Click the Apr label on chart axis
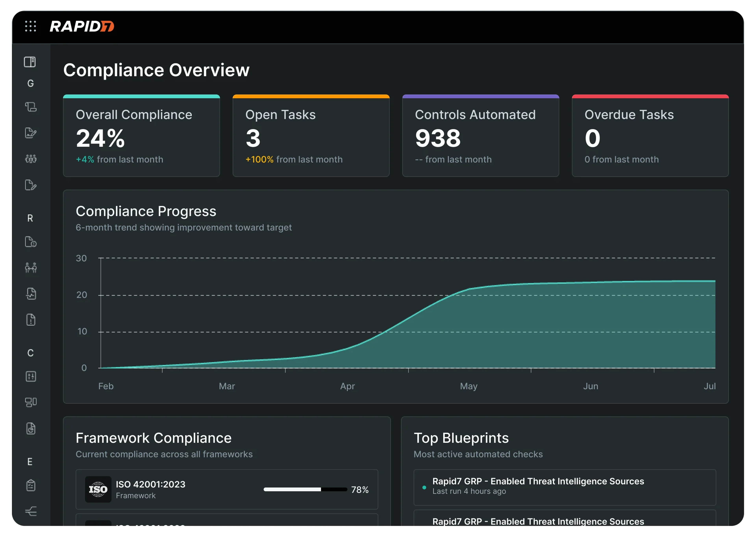Screen dimensions: 756x536 [x=348, y=386]
